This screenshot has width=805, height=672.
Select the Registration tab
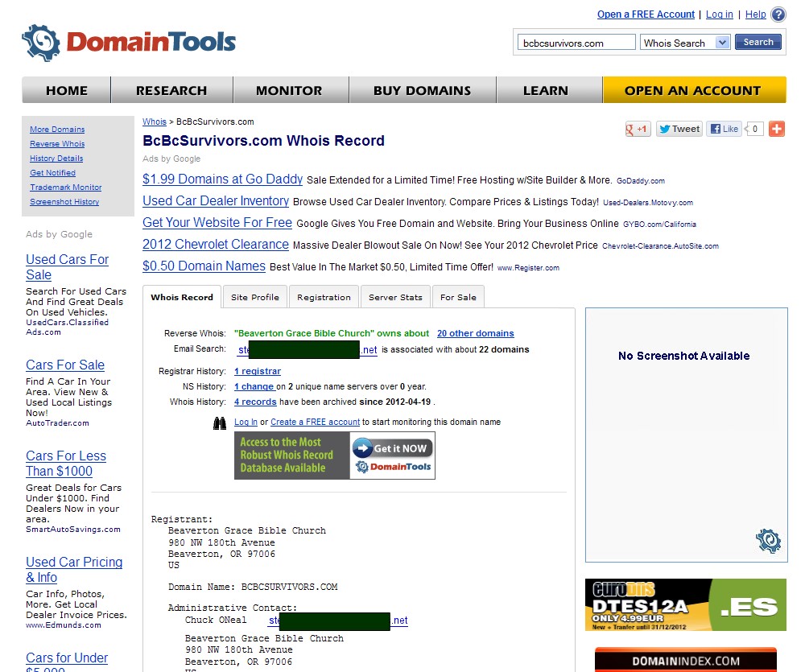(x=324, y=297)
